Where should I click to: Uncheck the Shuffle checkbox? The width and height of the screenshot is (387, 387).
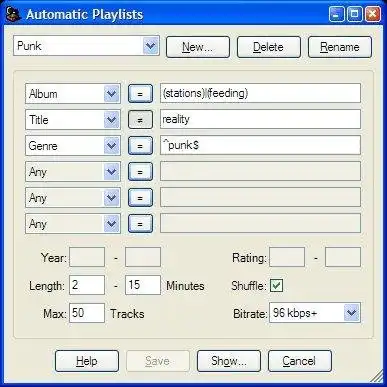[277, 286]
